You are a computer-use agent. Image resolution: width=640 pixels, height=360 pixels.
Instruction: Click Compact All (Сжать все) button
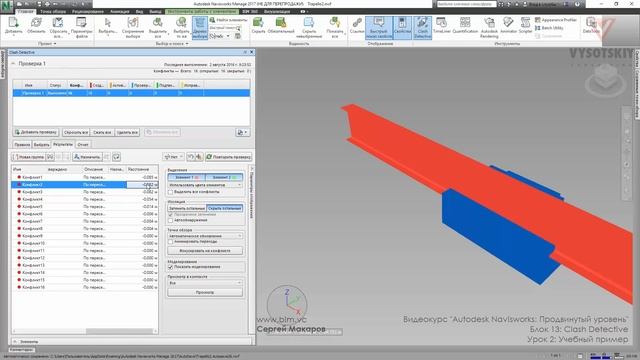pyautogui.click(x=102, y=132)
